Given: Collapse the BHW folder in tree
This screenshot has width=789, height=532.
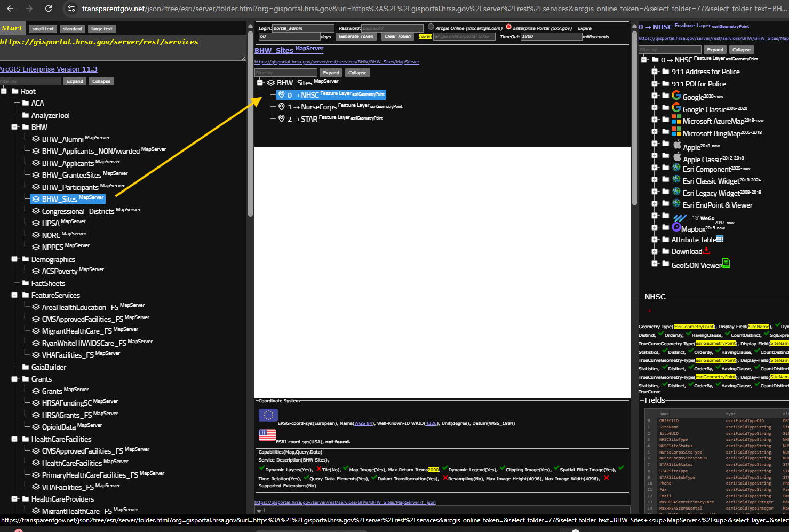Looking at the screenshot, I should pyautogui.click(x=14, y=127).
